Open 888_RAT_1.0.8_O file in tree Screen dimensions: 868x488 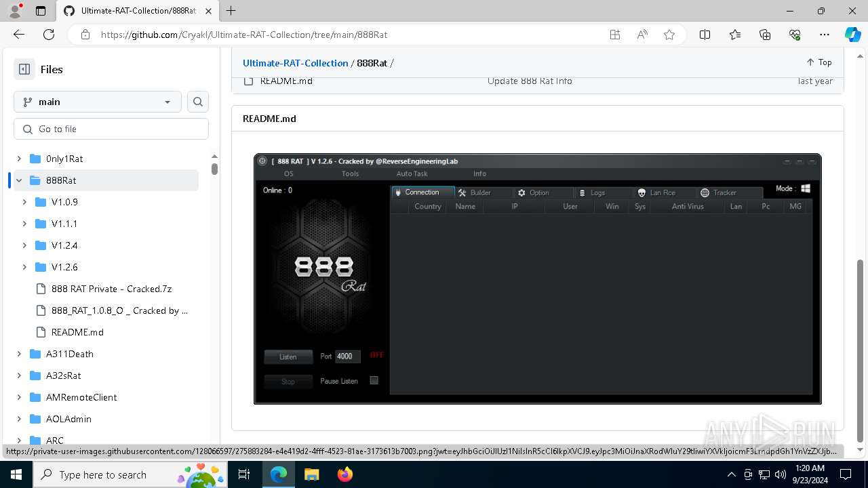119,310
